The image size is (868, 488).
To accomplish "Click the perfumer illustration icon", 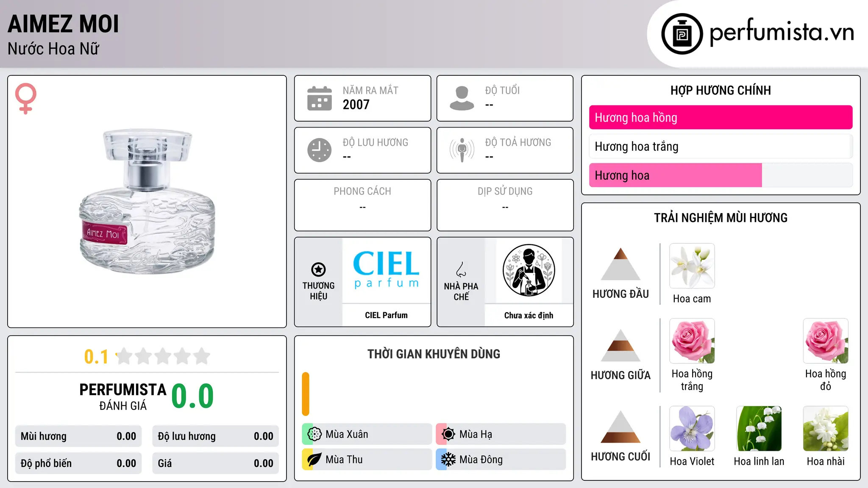I will 529,270.
